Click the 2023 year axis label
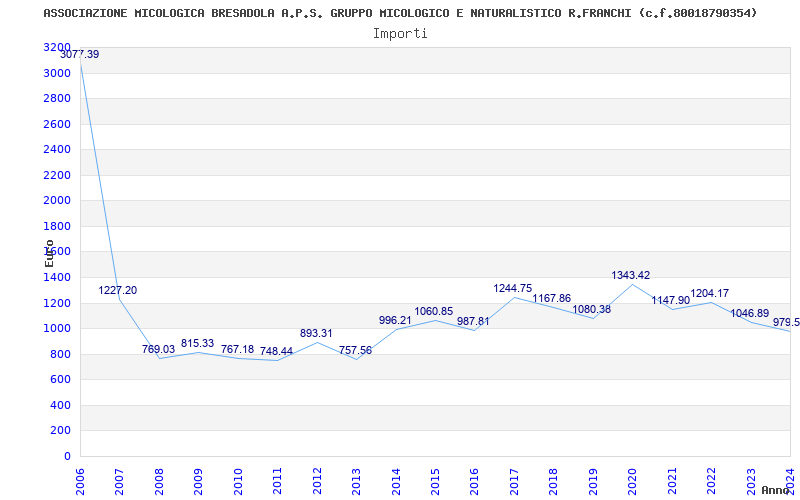 point(751,481)
